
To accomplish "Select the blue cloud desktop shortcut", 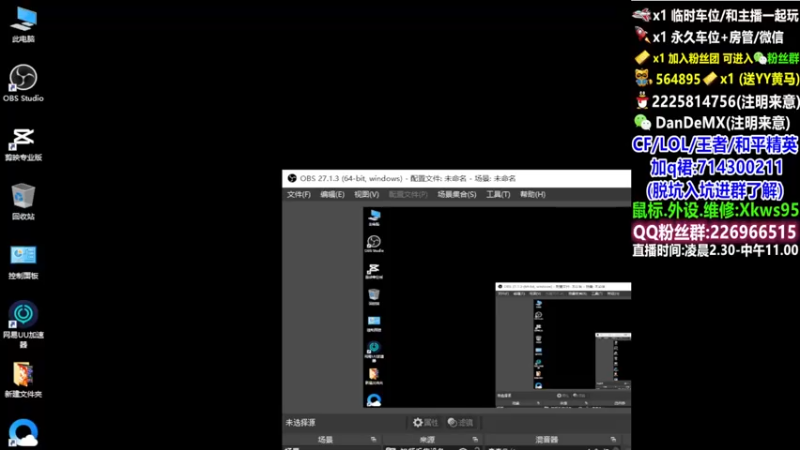I will (23, 433).
